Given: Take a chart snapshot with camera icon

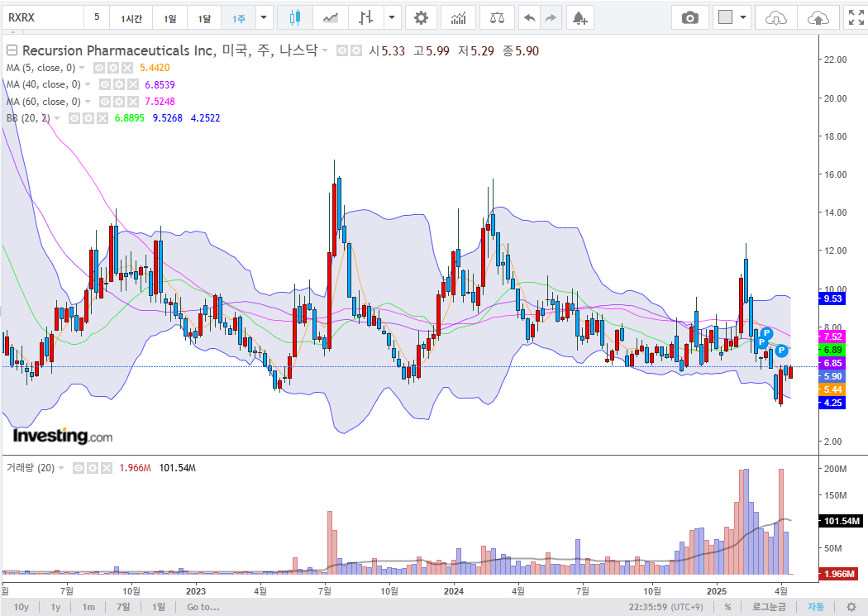Looking at the screenshot, I should pos(689,18).
